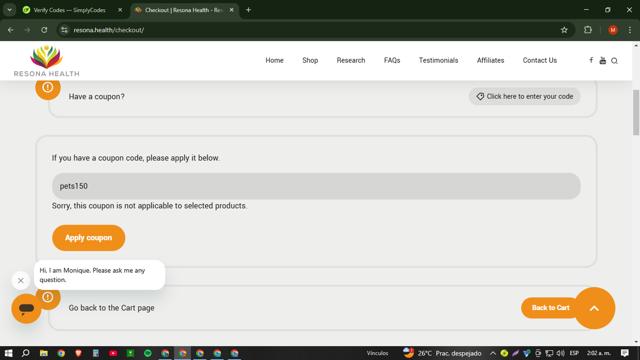Click the page vertical scrollbar thumb

[x=636, y=112]
